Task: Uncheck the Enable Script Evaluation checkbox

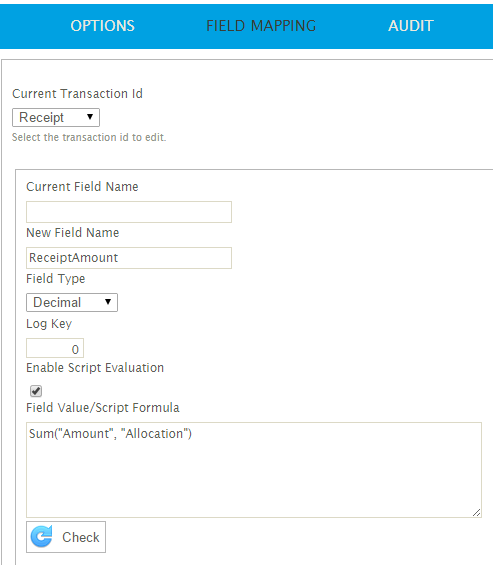Action: point(36,391)
